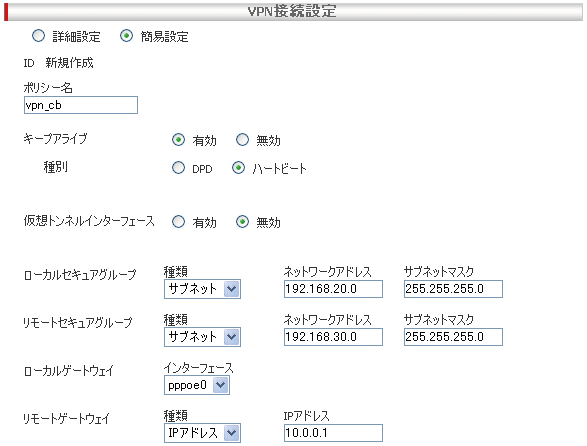Choose DPD as keepalive type
The width and height of the screenshot is (587, 446).
pos(178,168)
